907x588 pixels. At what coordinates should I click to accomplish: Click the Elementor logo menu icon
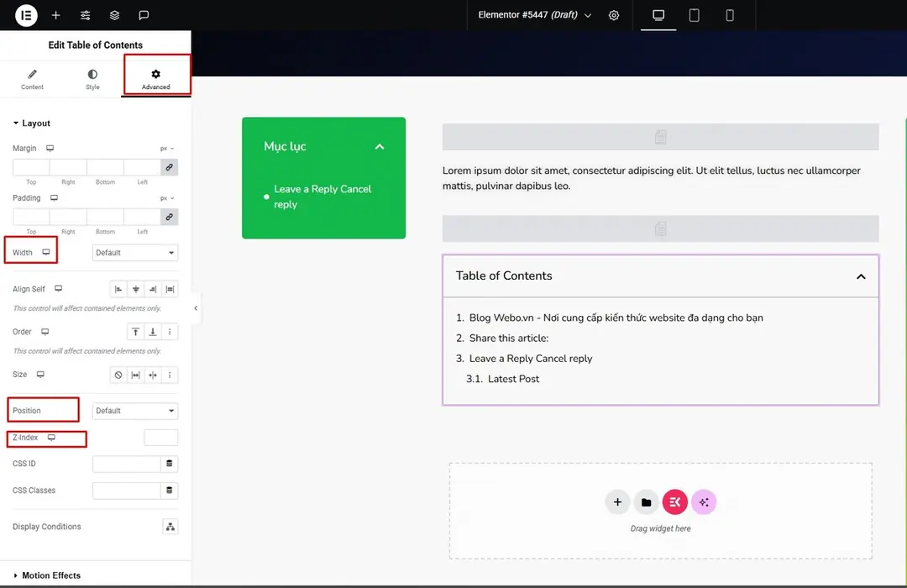point(26,15)
